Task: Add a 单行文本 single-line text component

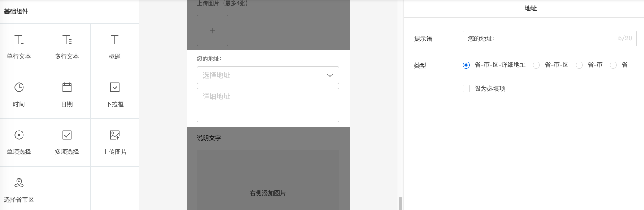Action: pos(19,47)
